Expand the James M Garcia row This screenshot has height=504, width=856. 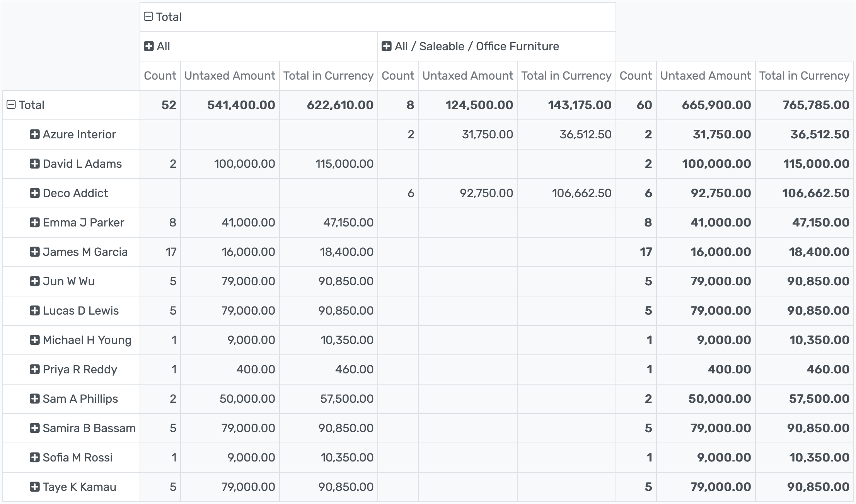[34, 252]
